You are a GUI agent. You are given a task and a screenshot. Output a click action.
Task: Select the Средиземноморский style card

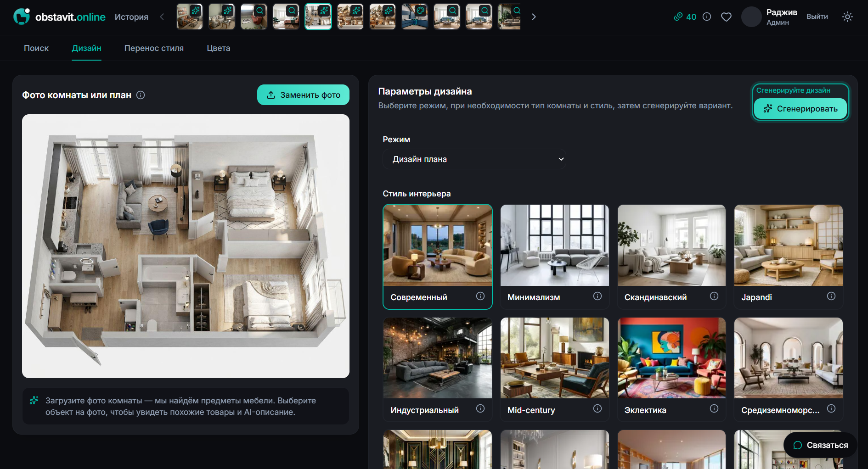789,369
